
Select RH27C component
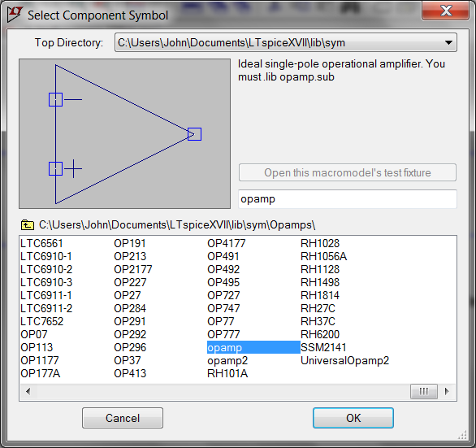point(318,308)
